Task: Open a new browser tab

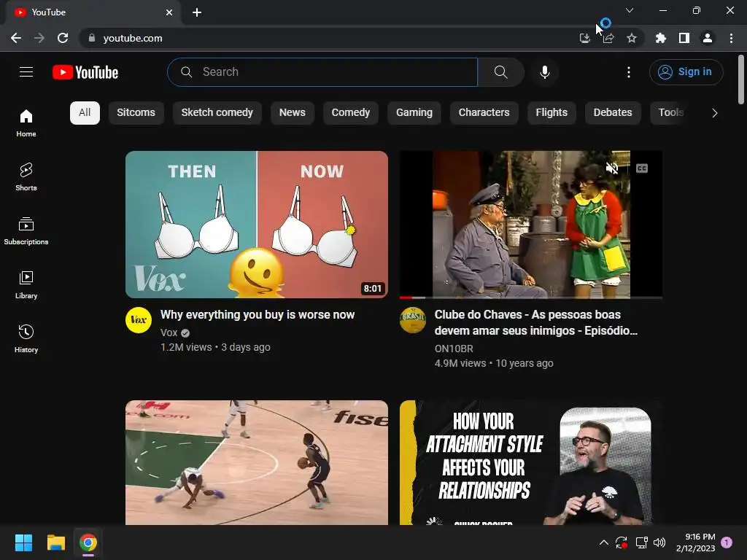Action: (x=197, y=12)
